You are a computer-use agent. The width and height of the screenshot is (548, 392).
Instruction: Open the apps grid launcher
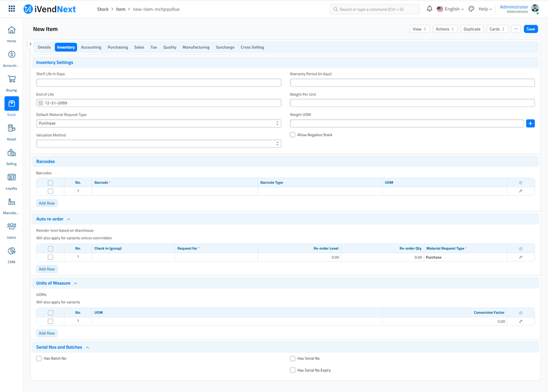coord(12,9)
